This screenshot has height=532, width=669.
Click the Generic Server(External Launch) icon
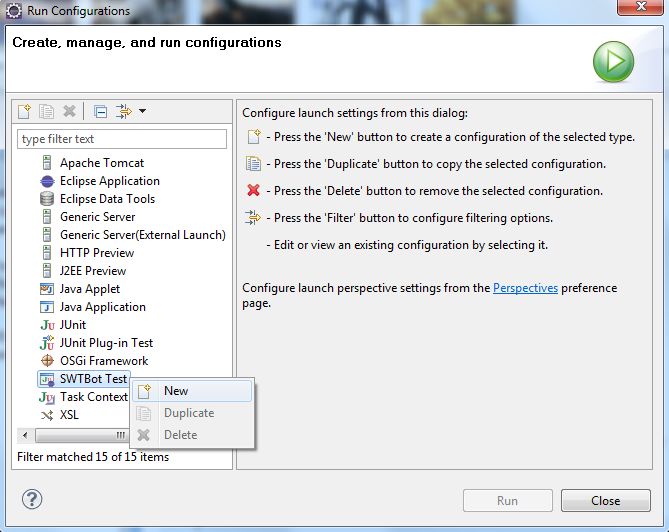point(47,235)
